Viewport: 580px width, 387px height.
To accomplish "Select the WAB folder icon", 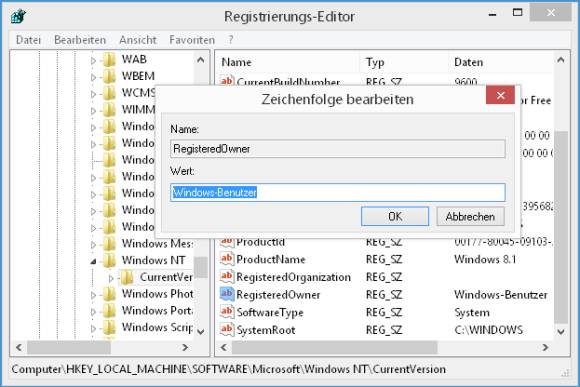I will [109, 59].
